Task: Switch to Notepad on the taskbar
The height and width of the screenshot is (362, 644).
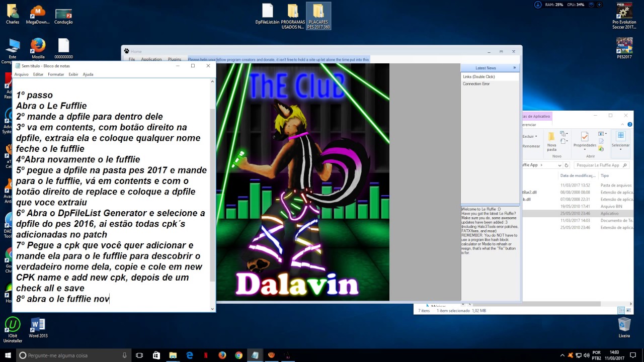Action: point(255,355)
